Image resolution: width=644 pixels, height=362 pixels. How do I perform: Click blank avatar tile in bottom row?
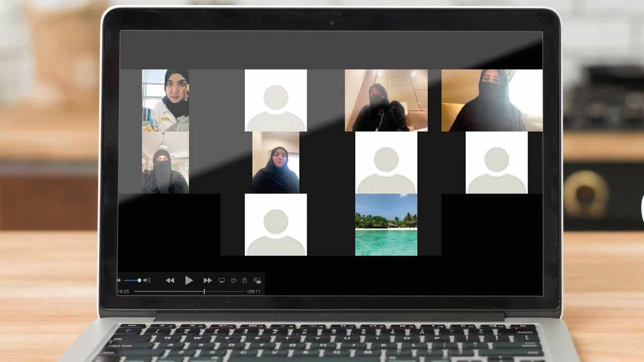275,225
